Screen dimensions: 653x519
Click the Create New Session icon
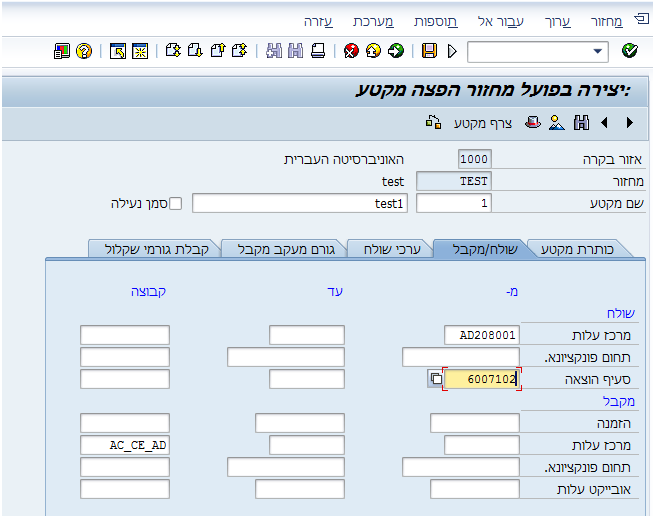(140, 51)
